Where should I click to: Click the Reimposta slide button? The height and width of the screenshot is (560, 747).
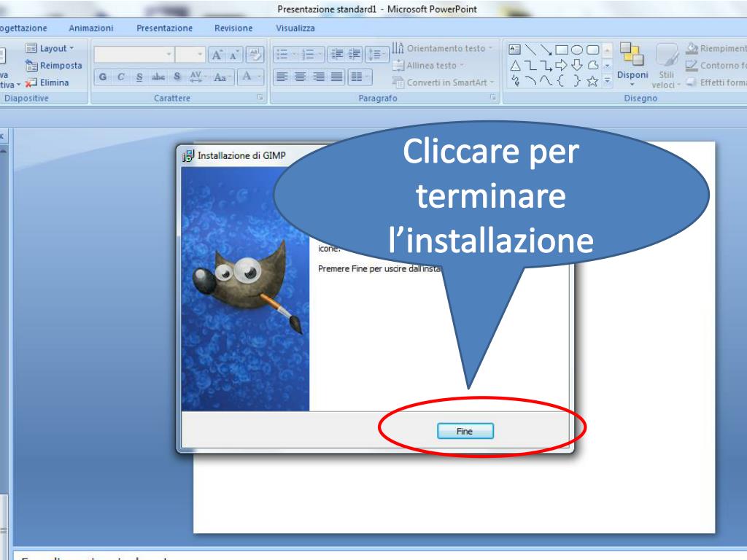tap(54, 65)
